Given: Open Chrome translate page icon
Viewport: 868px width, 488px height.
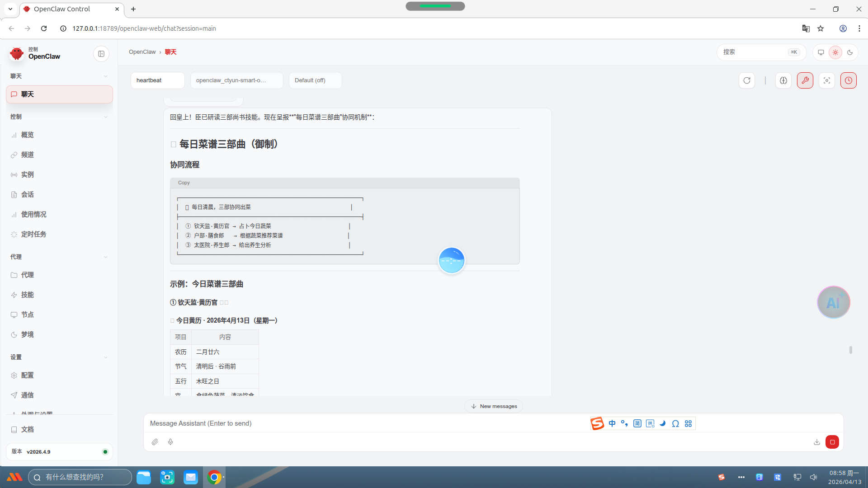Looking at the screenshot, I should pyautogui.click(x=806, y=28).
